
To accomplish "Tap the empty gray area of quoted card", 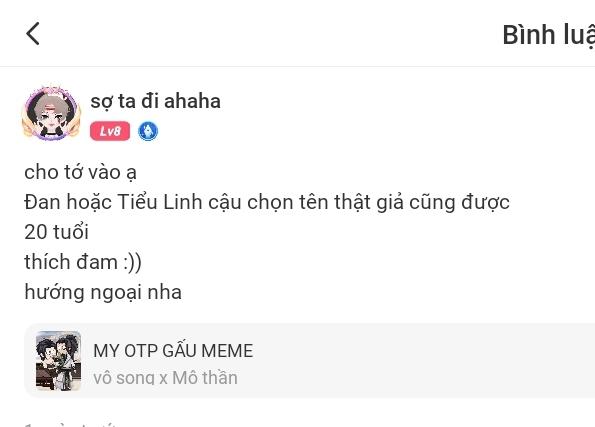I will click(x=417, y=361).
